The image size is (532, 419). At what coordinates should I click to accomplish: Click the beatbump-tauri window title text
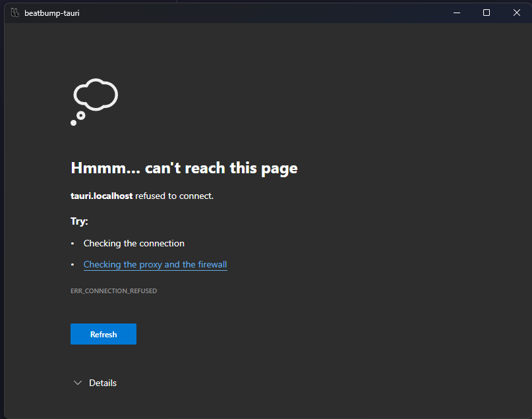coord(52,13)
